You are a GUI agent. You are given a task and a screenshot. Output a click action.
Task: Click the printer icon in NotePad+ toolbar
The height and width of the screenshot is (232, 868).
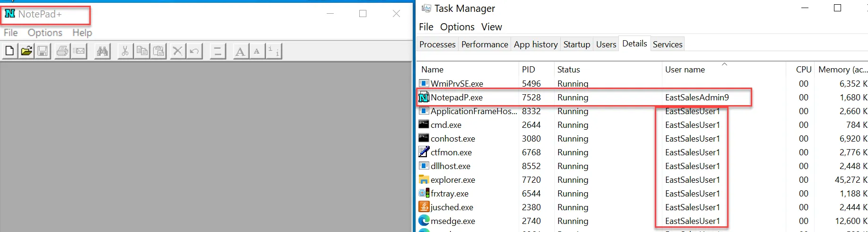click(x=62, y=51)
